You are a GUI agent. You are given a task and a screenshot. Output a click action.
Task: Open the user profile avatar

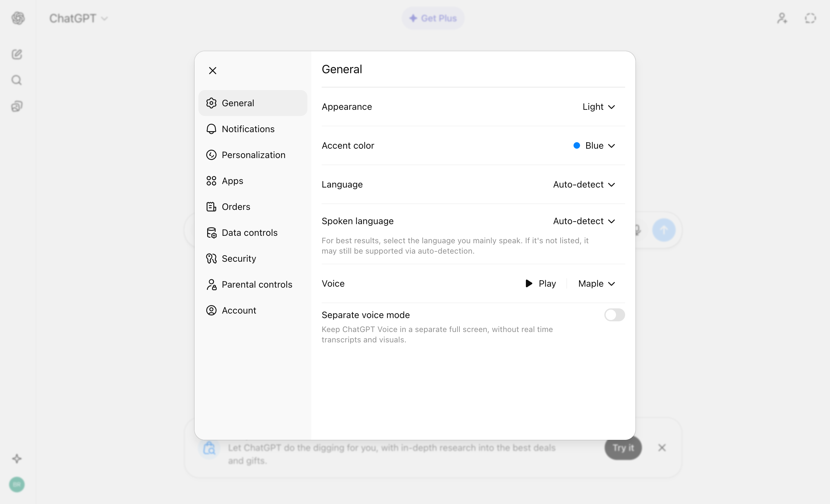coord(17,485)
